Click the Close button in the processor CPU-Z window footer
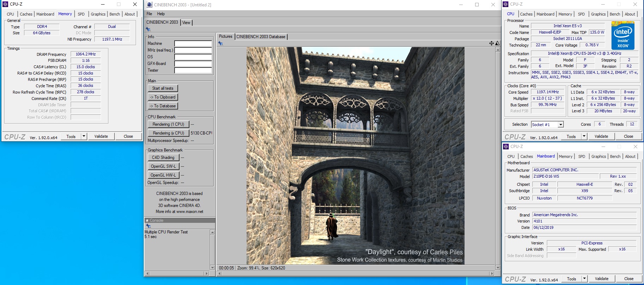The image size is (644, 285). [628, 136]
